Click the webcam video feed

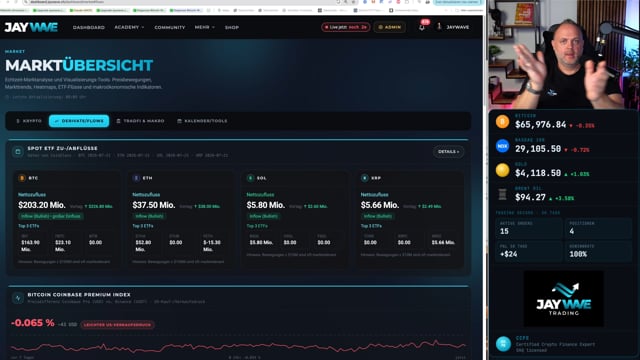[x=564, y=54]
